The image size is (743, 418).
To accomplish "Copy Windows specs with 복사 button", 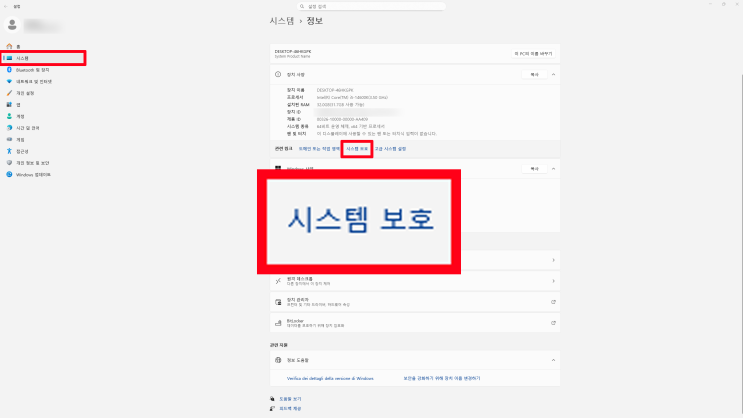I will coord(535,169).
